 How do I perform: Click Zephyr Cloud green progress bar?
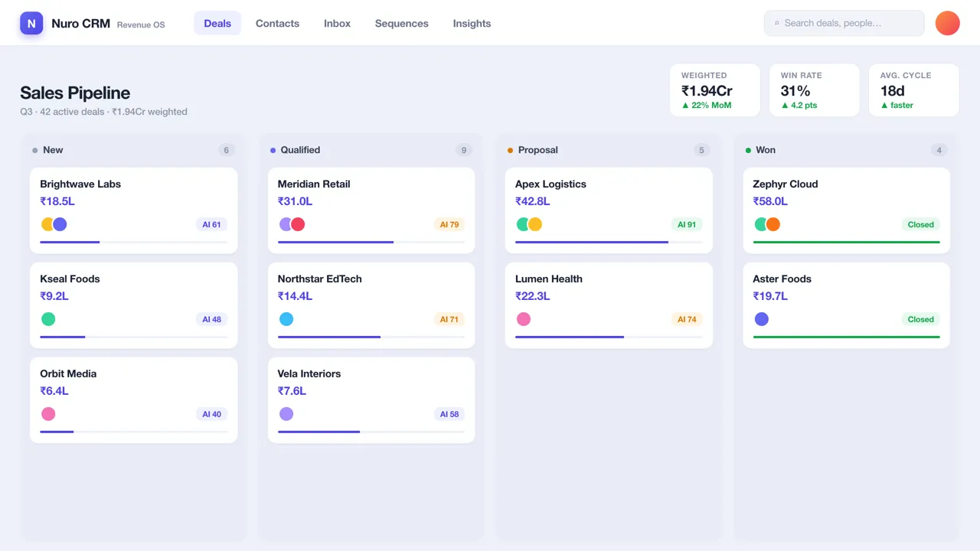pos(847,242)
